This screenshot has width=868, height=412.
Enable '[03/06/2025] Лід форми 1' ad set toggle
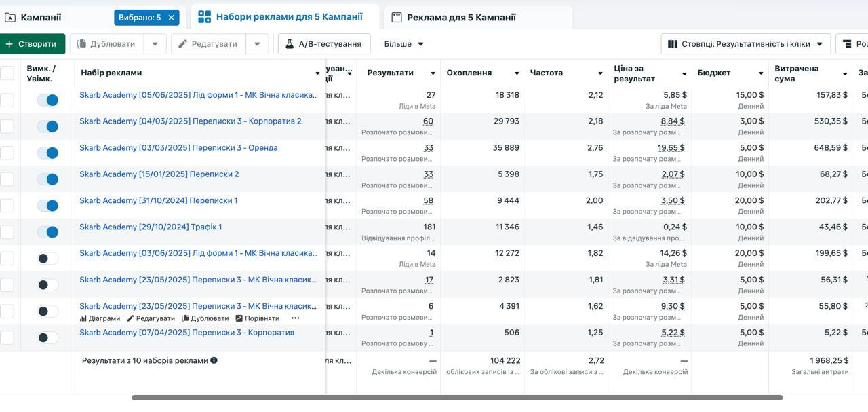pos(47,259)
